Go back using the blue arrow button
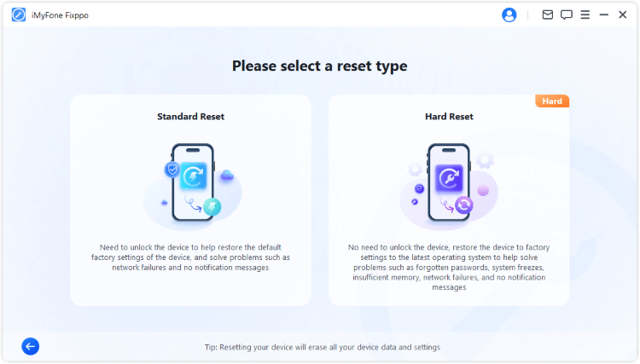 (x=31, y=346)
